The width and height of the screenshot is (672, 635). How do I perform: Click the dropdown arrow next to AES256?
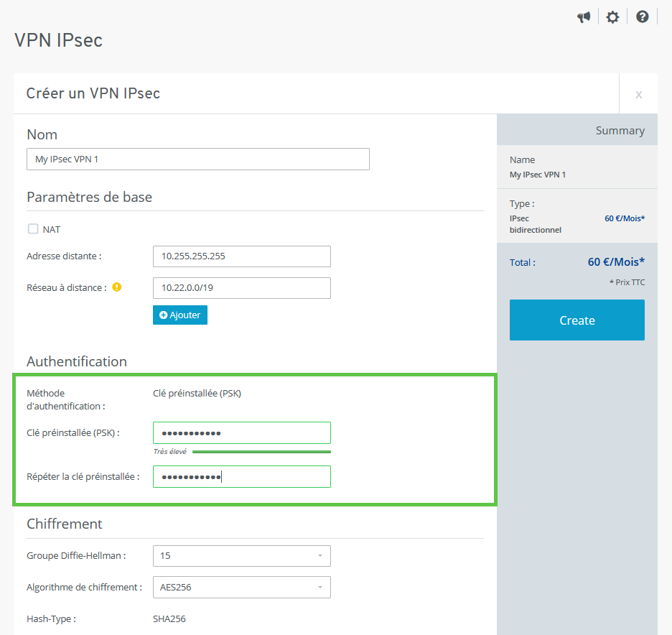(x=319, y=588)
